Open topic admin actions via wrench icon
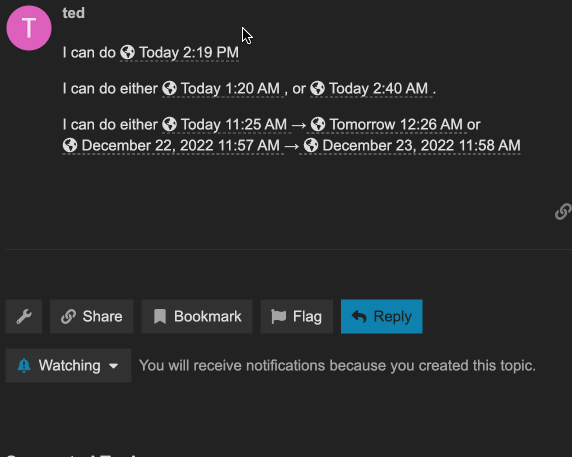Image resolution: width=572 pixels, height=457 pixels. tap(24, 317)
